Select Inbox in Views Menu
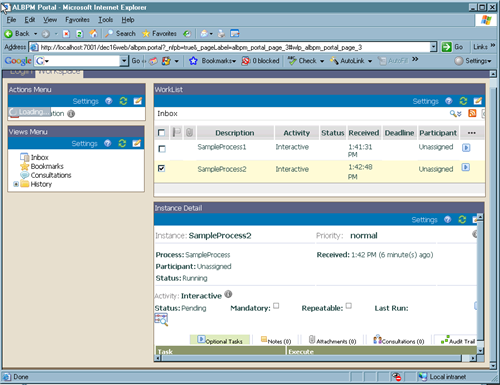Screen dimensions: 500x385 coord(39,157)
